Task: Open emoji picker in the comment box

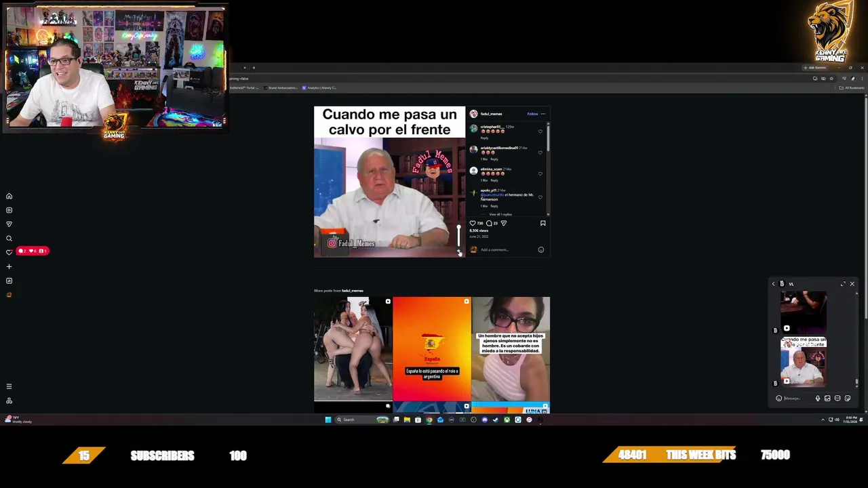Action: click(x=540, y=249)
